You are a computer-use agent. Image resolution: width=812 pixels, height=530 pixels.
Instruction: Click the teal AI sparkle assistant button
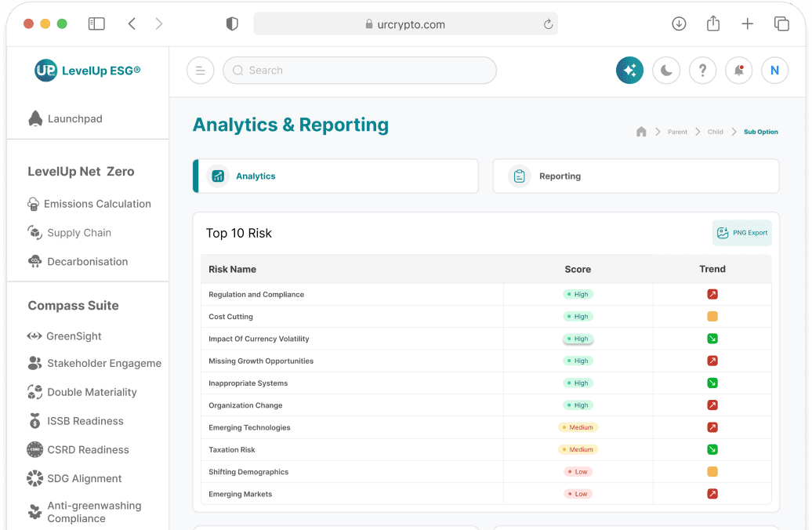tap(629, 70)
